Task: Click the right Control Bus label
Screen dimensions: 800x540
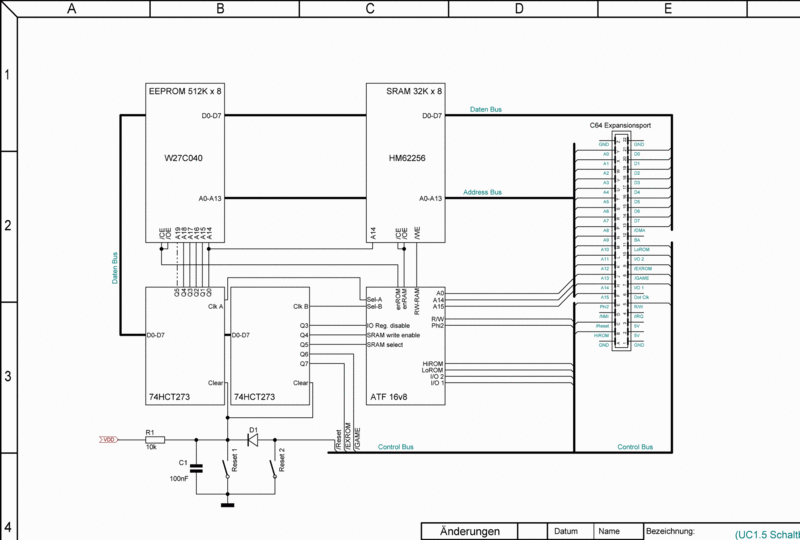Action: click(x=635, y=447)
